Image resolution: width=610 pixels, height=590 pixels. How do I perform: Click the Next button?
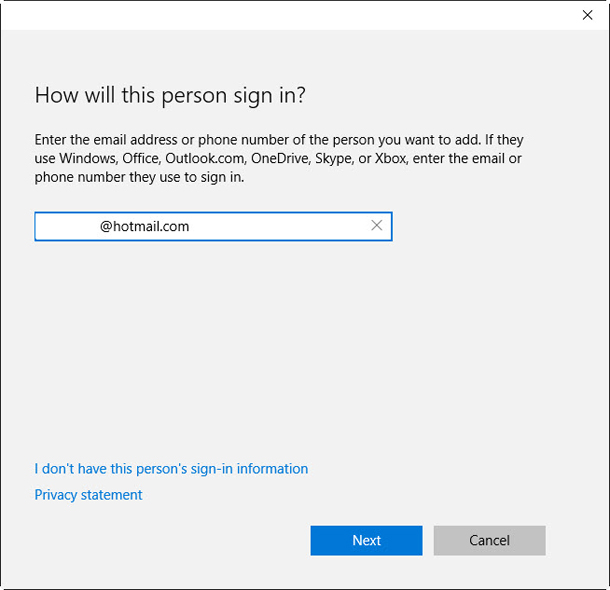click(366, 540)
